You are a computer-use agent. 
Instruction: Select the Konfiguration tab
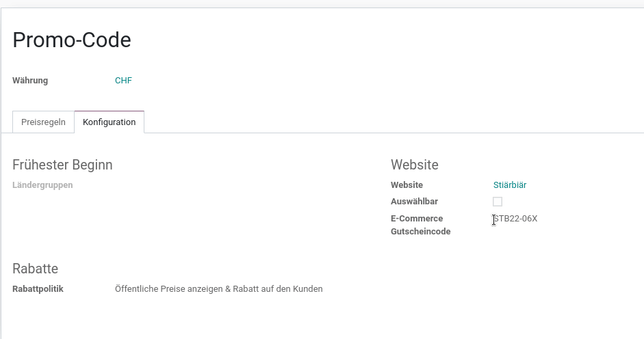coord(110,122)
